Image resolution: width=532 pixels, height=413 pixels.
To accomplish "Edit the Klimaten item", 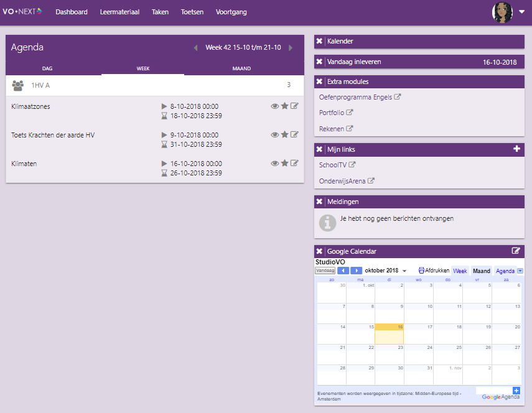I will [x=294, y=163].
